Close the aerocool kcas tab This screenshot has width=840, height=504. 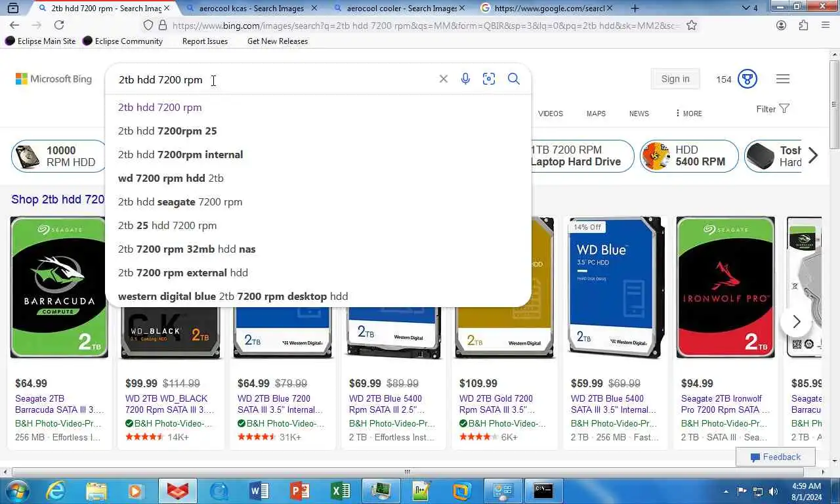pyautogui.click(x=314, y=9)
